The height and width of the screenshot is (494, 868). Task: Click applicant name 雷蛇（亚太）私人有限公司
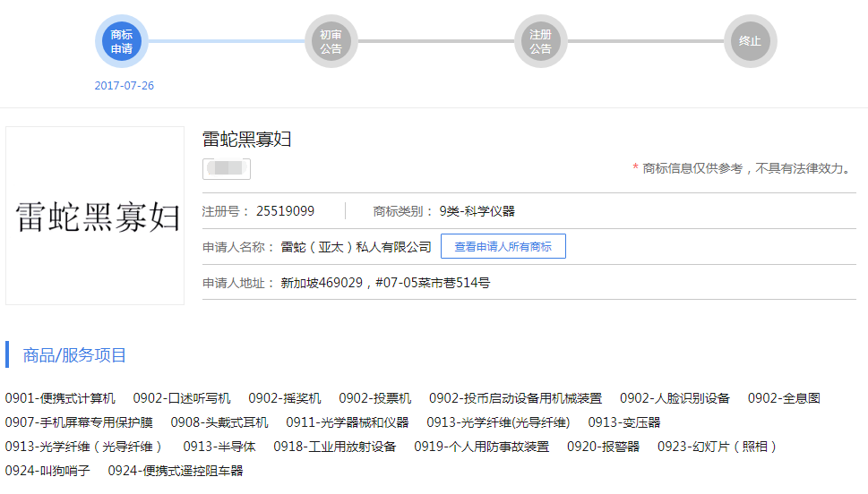(x=356, y=247)
